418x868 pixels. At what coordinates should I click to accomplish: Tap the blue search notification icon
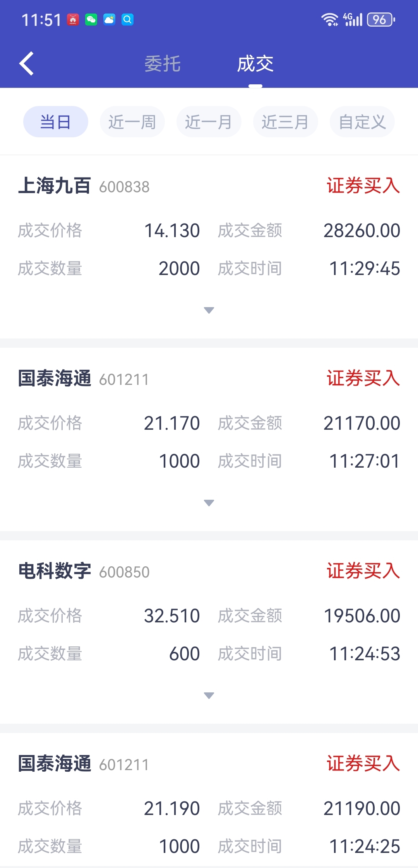point(127,19)
